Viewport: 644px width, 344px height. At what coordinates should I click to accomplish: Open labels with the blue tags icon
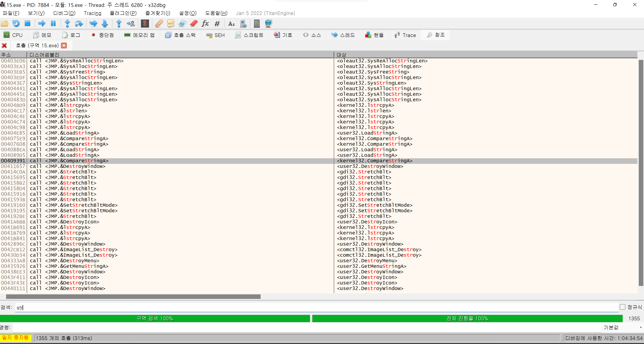click(182, 24)
